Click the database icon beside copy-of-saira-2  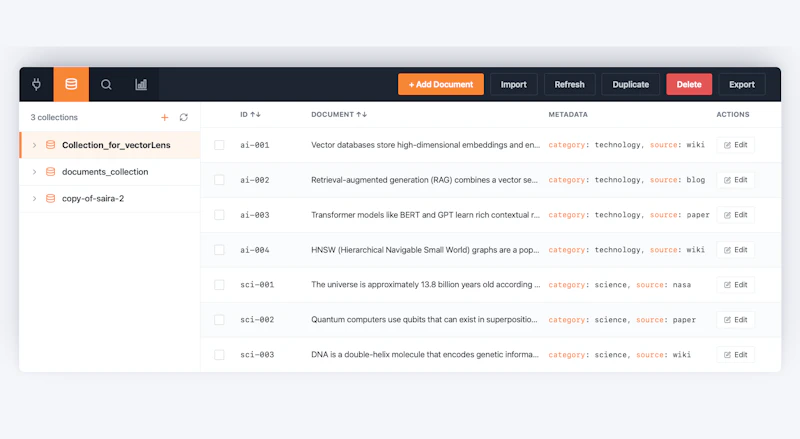point(51,198)
